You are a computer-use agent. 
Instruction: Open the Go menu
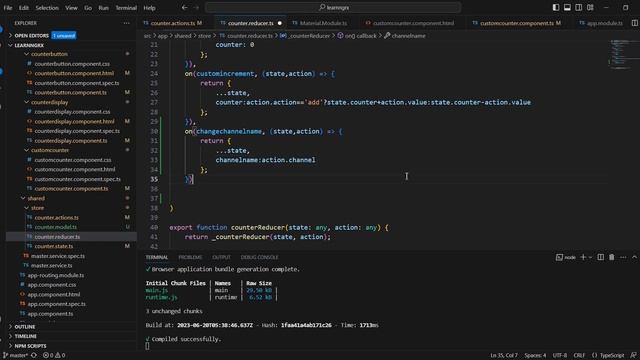pos(88,8)
